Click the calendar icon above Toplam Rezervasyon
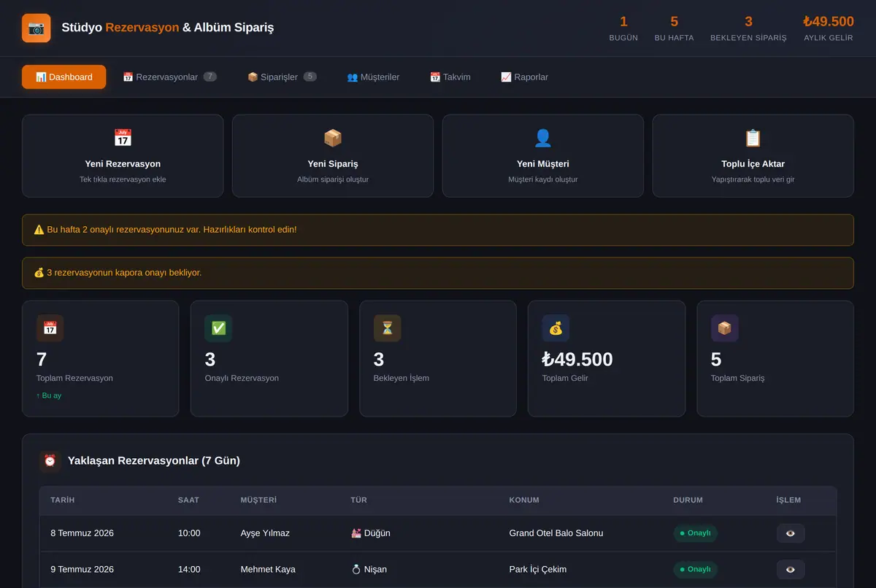This screenshot has width=876, height=588. point(50,328)
